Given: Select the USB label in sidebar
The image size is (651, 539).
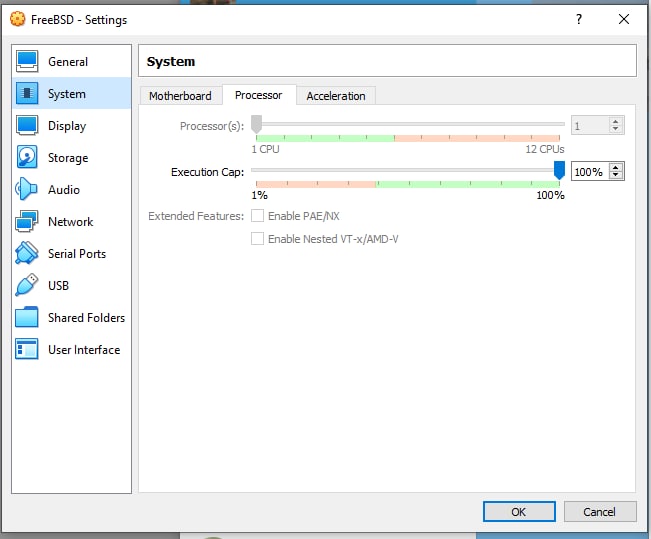Looking at the screenshot, I should (x=59, y=286).
